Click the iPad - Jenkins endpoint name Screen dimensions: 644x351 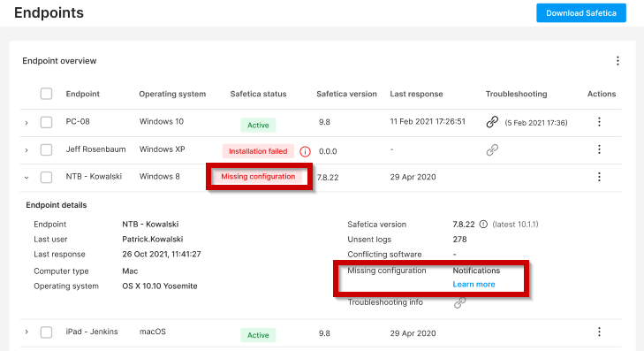92,332
